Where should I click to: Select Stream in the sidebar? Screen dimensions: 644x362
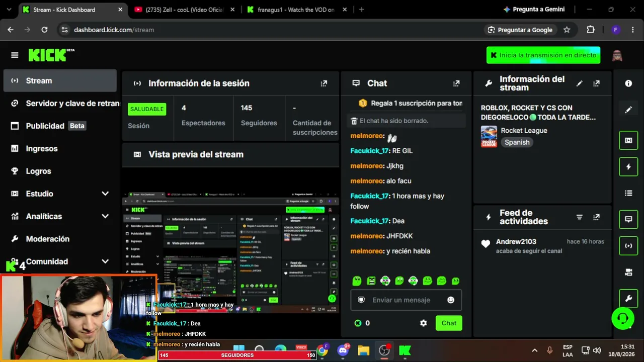click(x=60, y=80)
